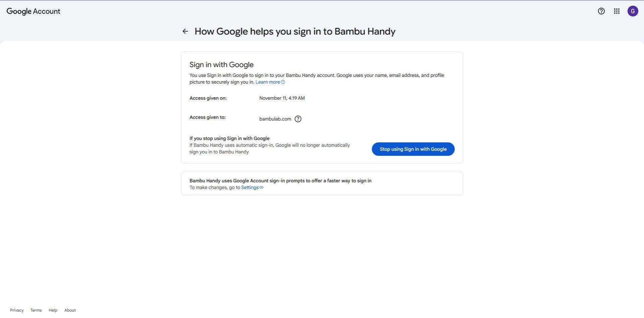Open the Help question mark icon in header

[x=601, y=11]
